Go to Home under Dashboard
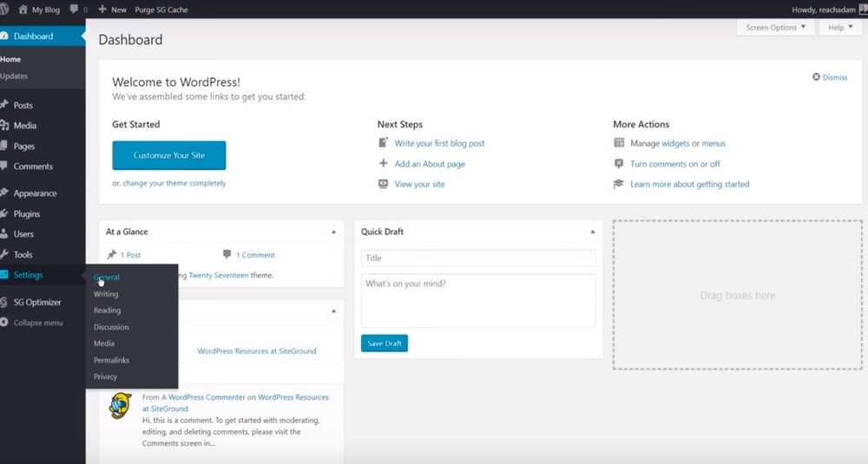 tap(10, 59)
